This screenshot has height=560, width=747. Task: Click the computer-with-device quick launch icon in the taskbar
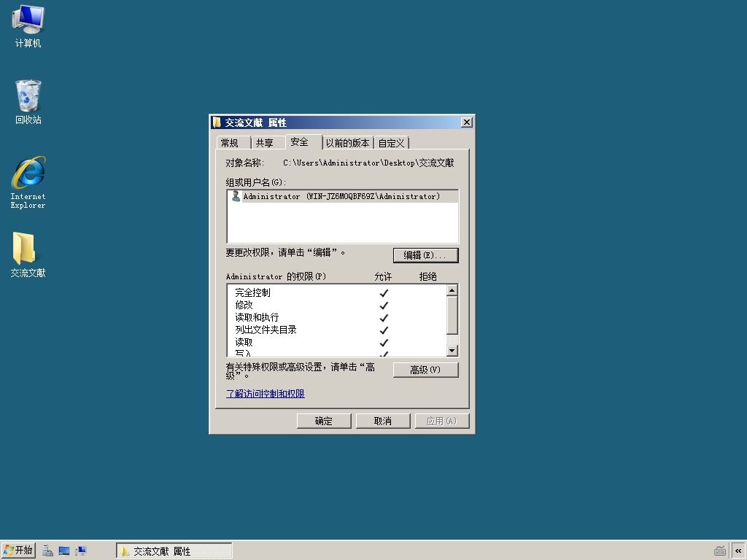coord(81,551)
